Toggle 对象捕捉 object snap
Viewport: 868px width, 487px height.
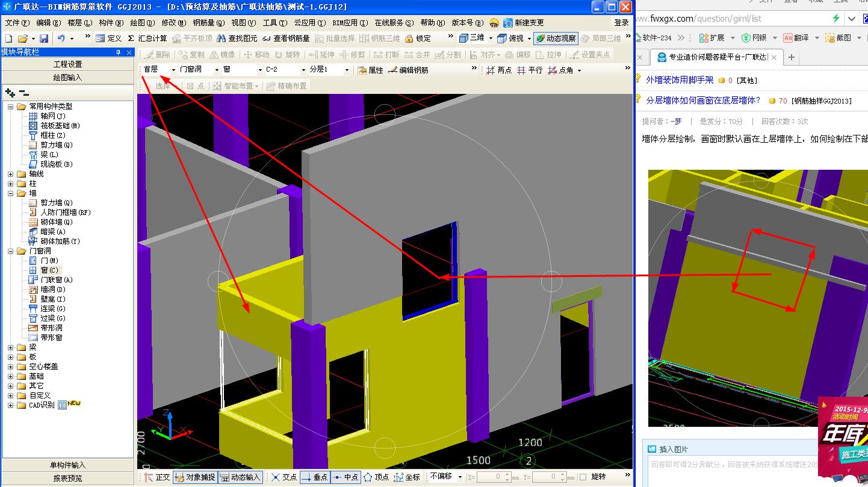pos(195,477)
